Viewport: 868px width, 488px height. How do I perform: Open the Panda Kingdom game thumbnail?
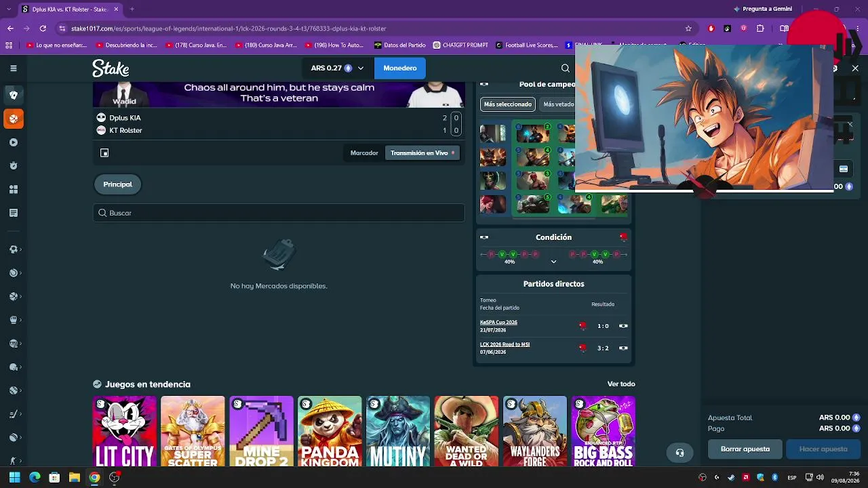point(330,431)
